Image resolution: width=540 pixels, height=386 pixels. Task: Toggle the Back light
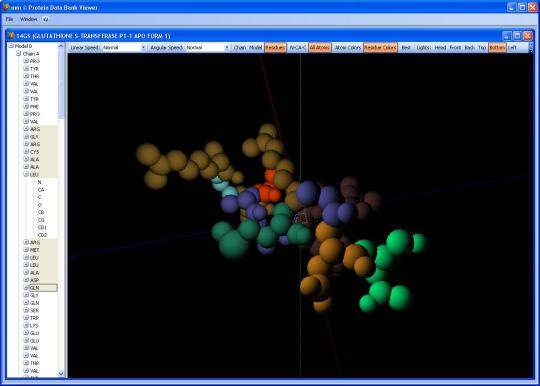(469, 48)
